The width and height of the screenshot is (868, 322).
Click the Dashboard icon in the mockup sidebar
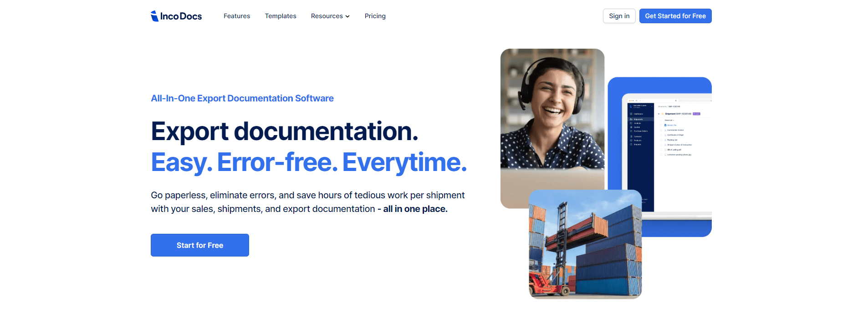click(x=631, y=114)
